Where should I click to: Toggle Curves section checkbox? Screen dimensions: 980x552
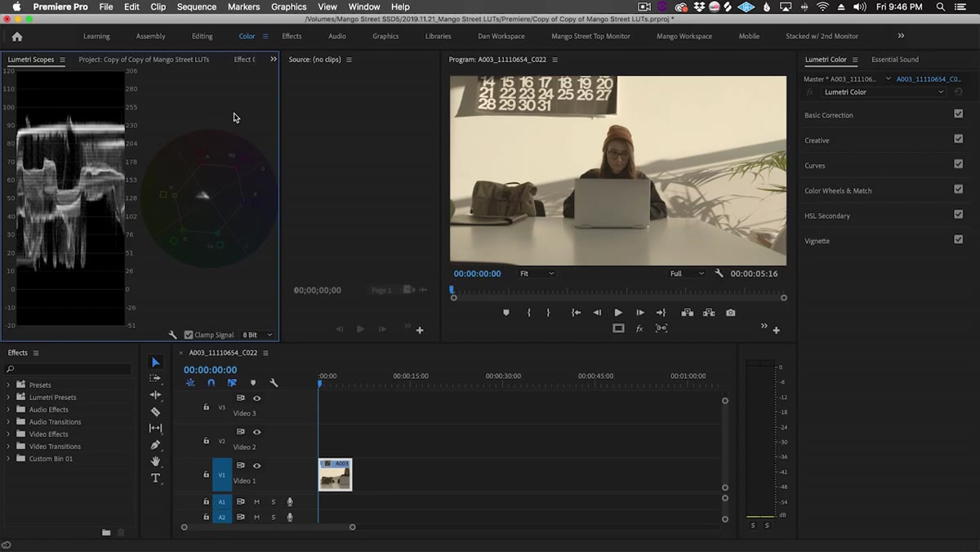(x=959, y=164)
